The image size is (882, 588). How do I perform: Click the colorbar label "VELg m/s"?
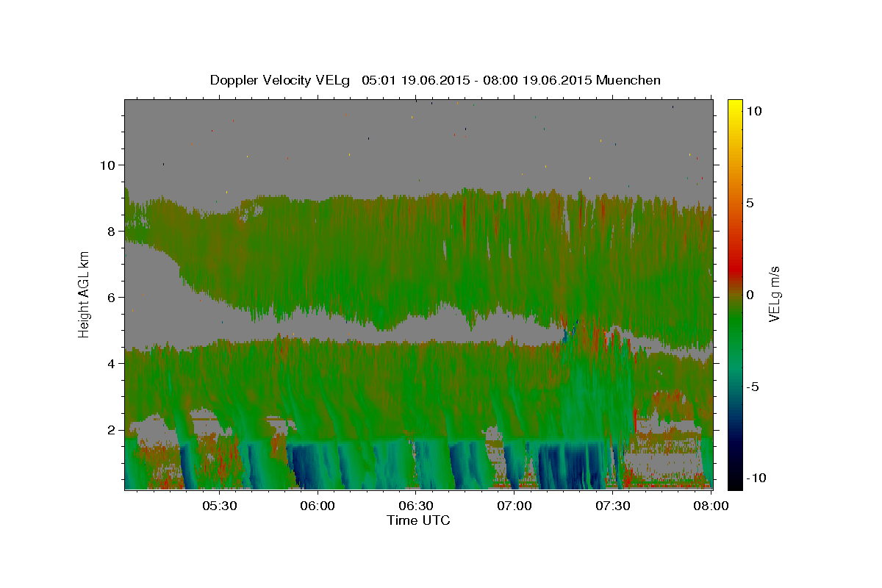pyautogui.click(x=774, y=295)
